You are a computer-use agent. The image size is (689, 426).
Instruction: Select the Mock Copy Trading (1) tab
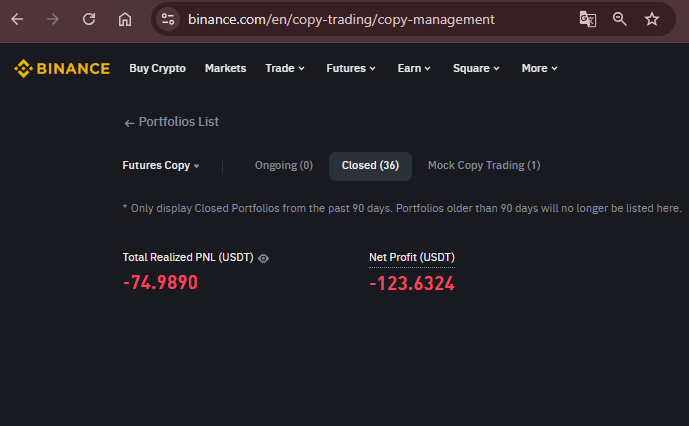[x=484, y=166]
